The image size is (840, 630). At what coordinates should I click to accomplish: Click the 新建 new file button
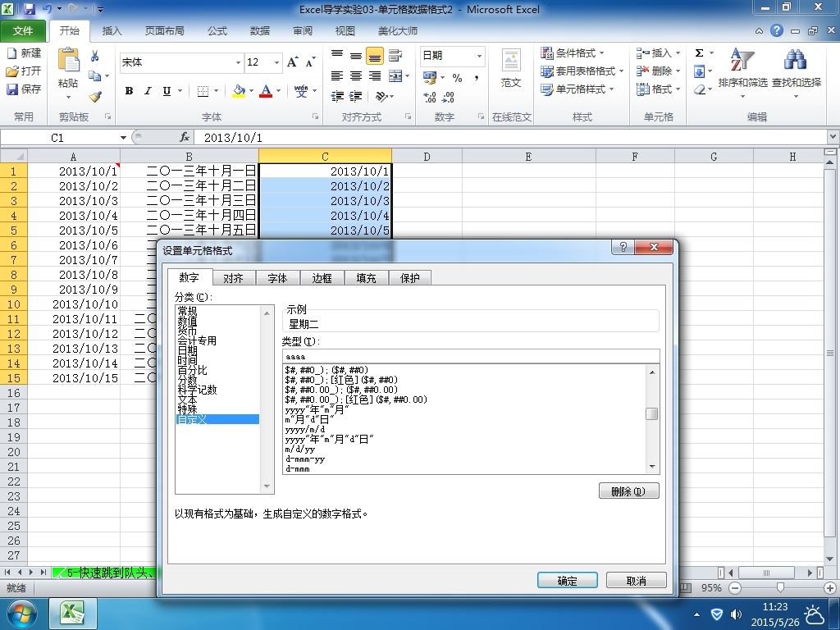(24, 53)
